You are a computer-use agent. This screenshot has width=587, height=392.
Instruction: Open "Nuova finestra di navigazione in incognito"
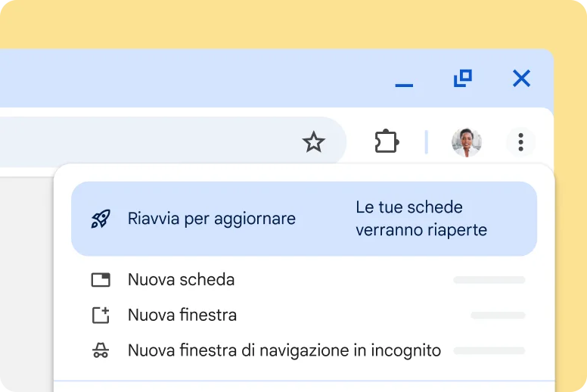[x=284, y=351]
